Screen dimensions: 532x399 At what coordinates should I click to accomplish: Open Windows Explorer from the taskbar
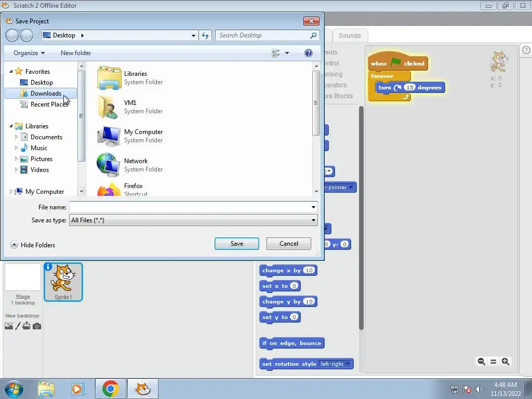click(46, 389)
